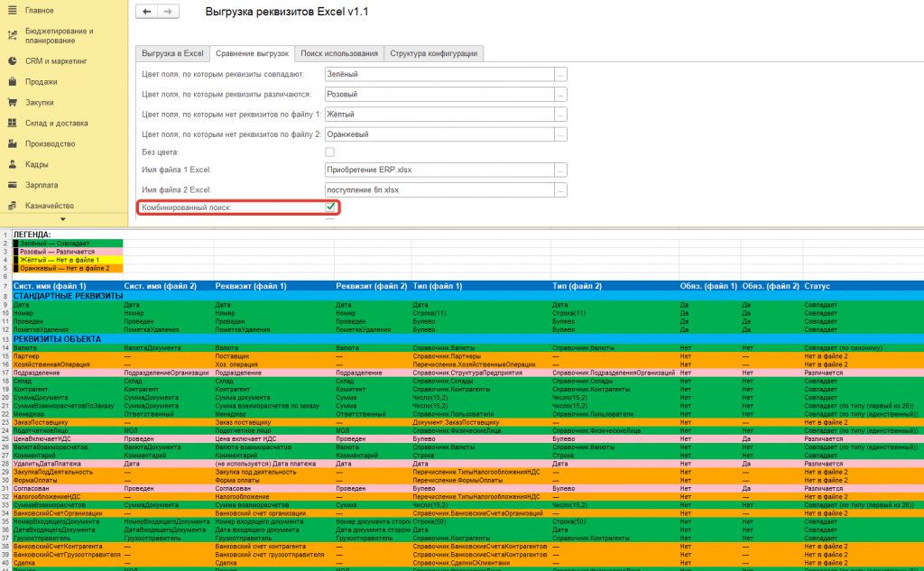This screenshot has width=924, height=571.
Task: Open color picker for differing fields (Розовый)
Action: pos(560,95)
